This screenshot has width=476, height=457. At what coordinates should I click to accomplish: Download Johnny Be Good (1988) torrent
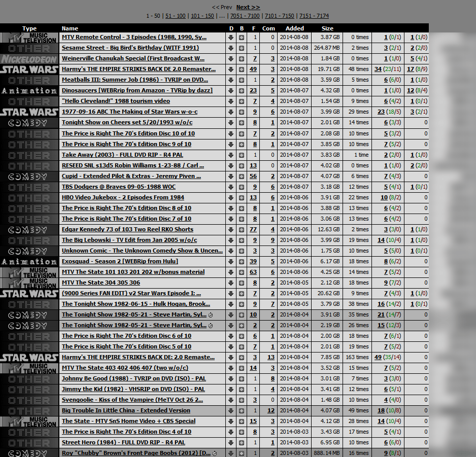(x=231, y=379)
